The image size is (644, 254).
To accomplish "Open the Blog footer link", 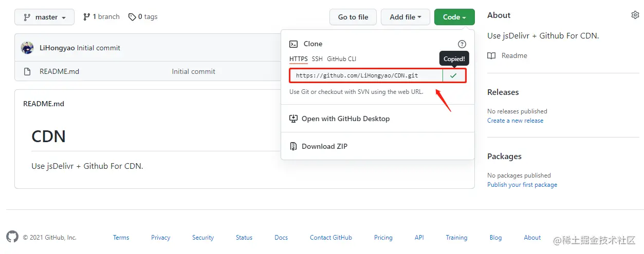I will 495,238.
